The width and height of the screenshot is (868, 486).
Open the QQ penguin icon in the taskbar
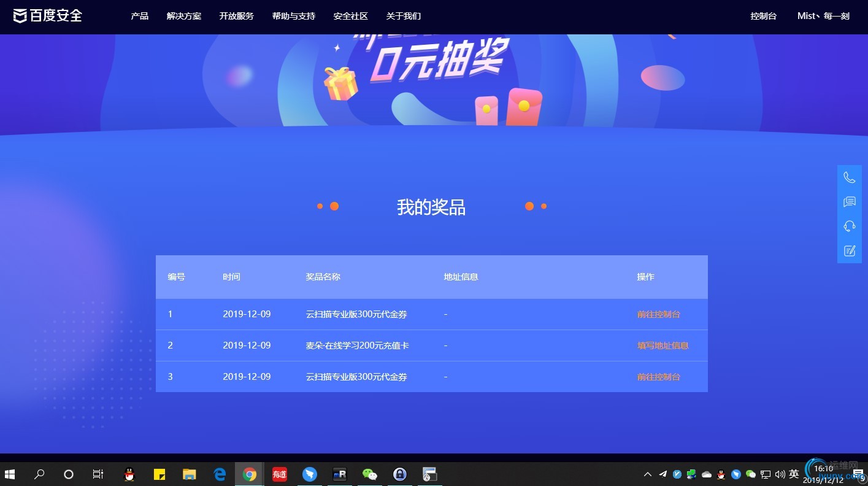(x=129, y=474)
